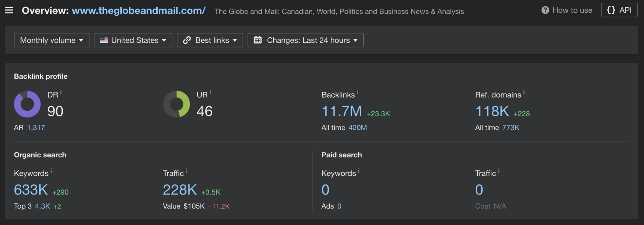Click the info icon beside Ref. domains
The image size is (644, 225).
(524, 92)
